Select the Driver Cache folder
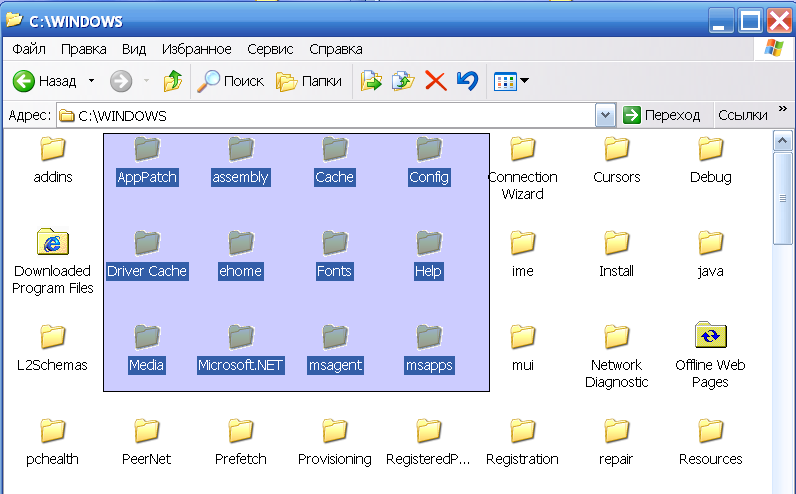Screen dimensions: 796x494 point(147,255)
